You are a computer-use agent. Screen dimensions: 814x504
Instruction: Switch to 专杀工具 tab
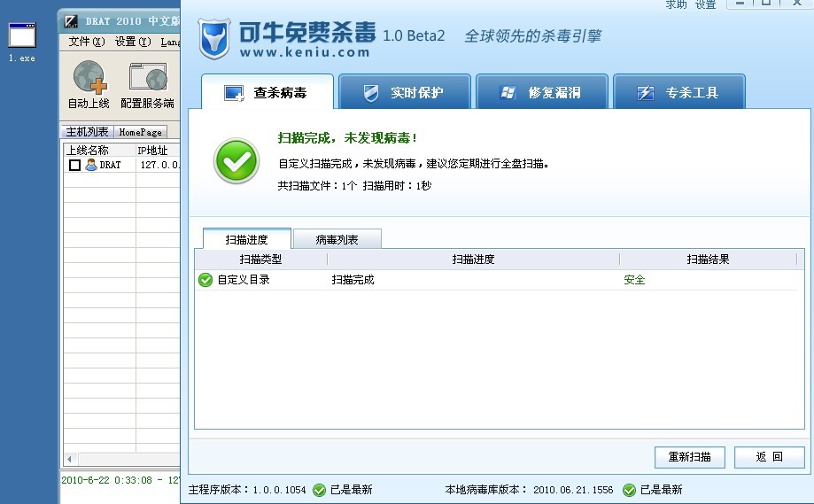pyautogui.click(x=679, y=92)
